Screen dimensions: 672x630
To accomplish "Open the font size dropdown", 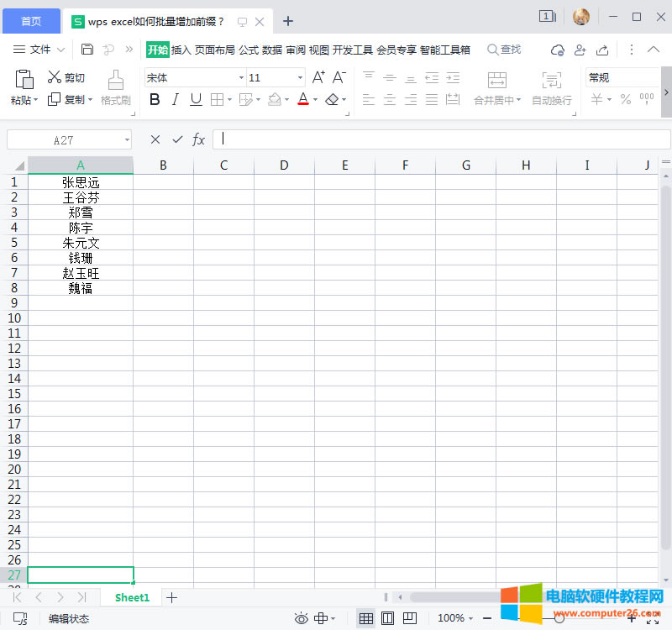I will pos(300,76).
